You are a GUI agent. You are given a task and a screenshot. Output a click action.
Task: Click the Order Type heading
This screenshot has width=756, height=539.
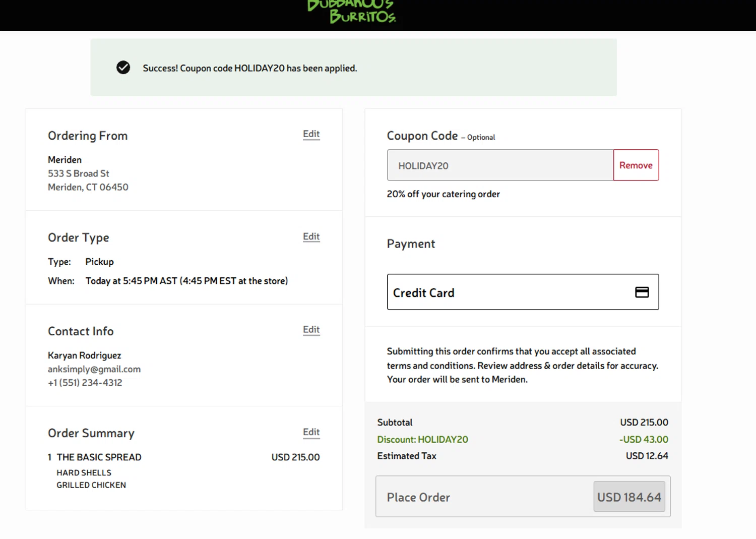pyautogui.click(x=78, y=238)
